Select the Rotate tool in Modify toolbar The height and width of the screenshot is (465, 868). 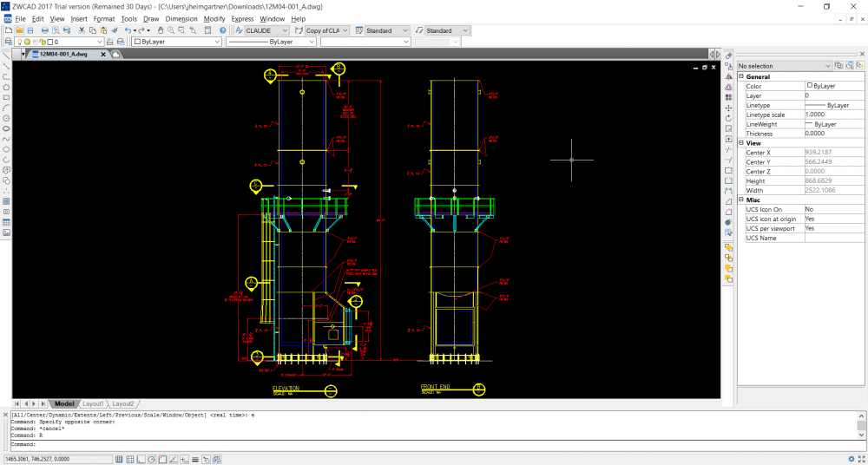pyautogui.click(x=728, y=118)
